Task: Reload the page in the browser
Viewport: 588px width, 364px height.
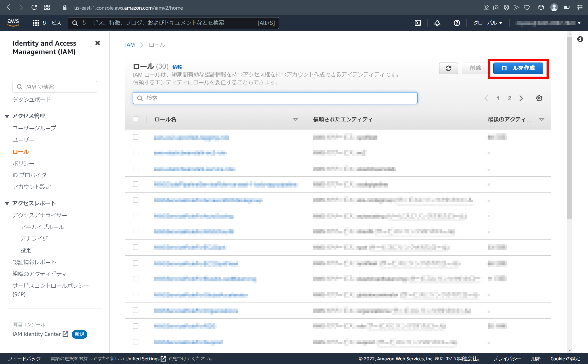Action: coord(34,8)
